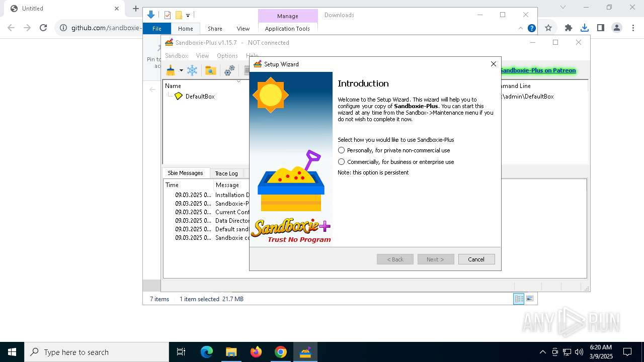Open a new Chrome tab
644x362 pixels.
tap(135, 8)
